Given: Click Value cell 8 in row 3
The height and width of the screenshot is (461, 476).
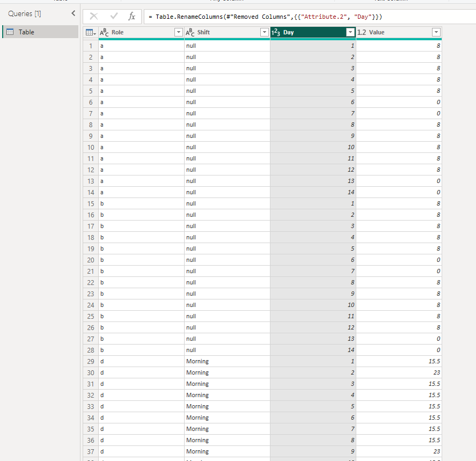Looking at the screenshot, I should point(399,68).
